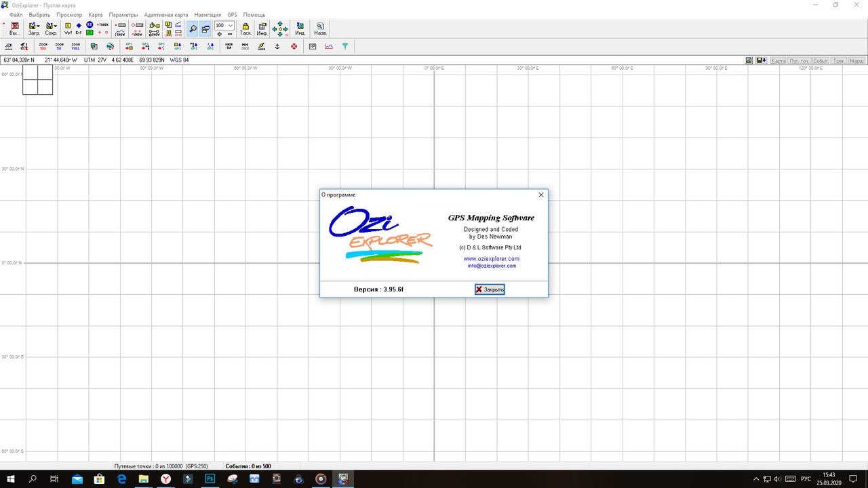
Task: Click the Закрыть button in the dialog
Action: tap(490, 289)
